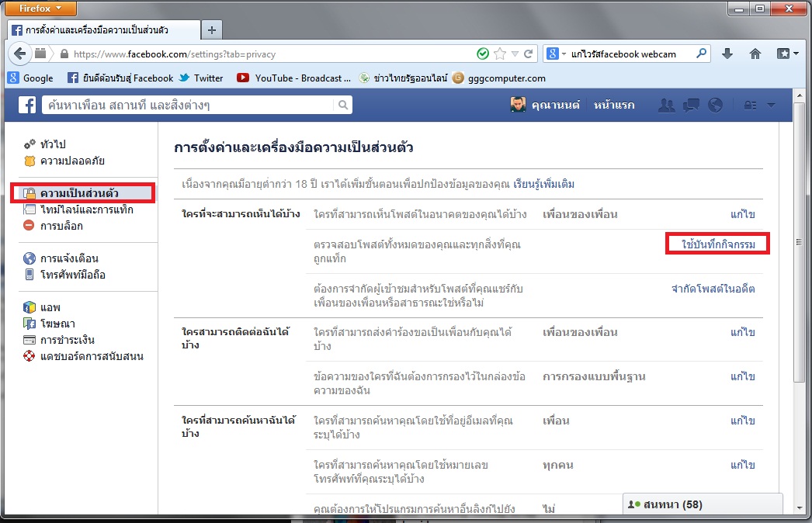
Task: Open the privacy shortcuts lock icon
Action: [x=750, y=105]
